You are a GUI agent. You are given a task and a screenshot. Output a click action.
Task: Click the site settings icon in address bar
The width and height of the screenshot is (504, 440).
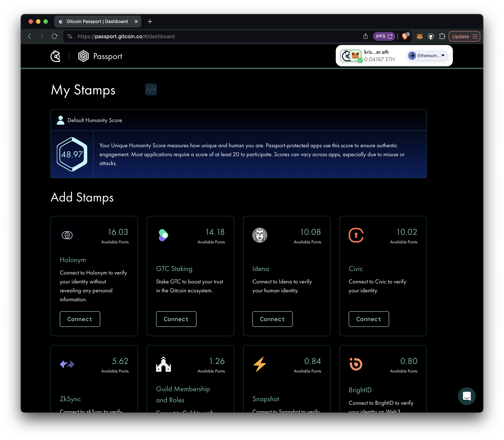click(70, 36)
